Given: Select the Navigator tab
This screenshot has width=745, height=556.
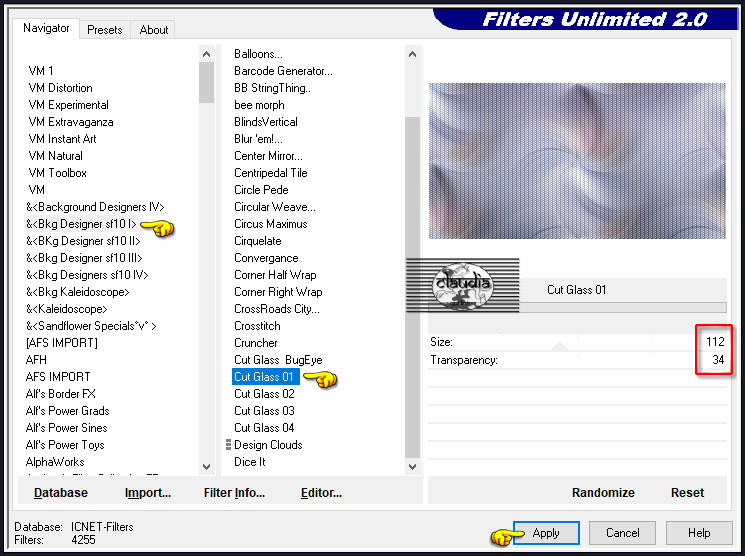Looking at the screenshot, I should coord(46,28).
